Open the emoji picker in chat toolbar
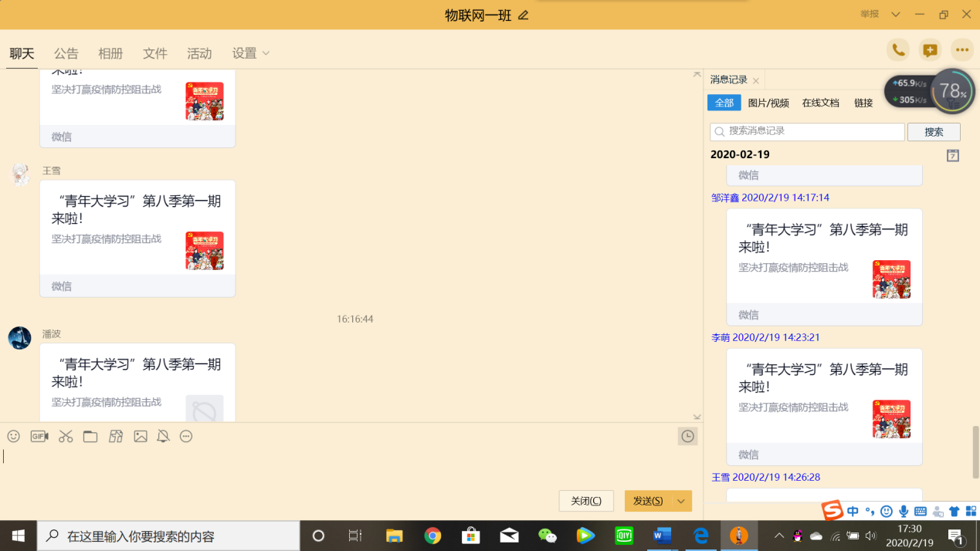 click(x=13, y=436)
